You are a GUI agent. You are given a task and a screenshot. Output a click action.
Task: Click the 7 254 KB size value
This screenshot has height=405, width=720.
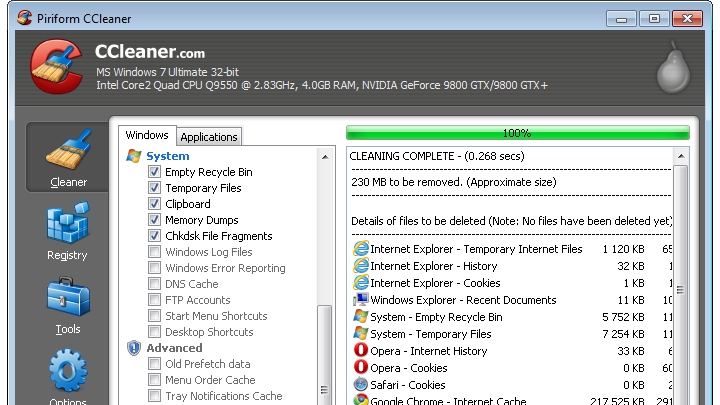pos(623,334)
